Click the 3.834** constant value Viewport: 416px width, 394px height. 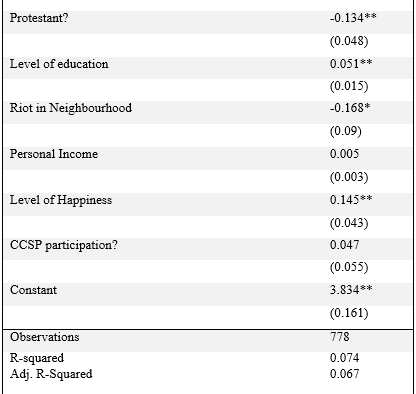tap(351, 290)
